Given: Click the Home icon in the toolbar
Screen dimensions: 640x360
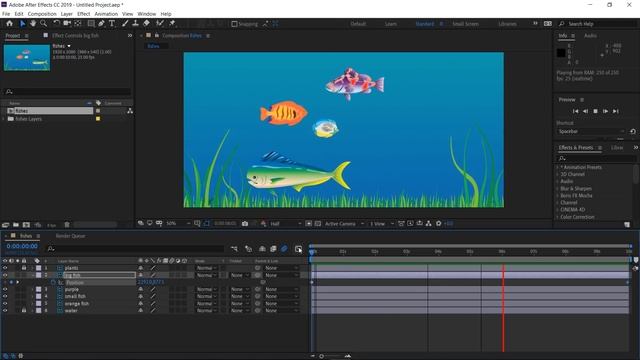Looking at the screenshot, I should click(9, 24).
